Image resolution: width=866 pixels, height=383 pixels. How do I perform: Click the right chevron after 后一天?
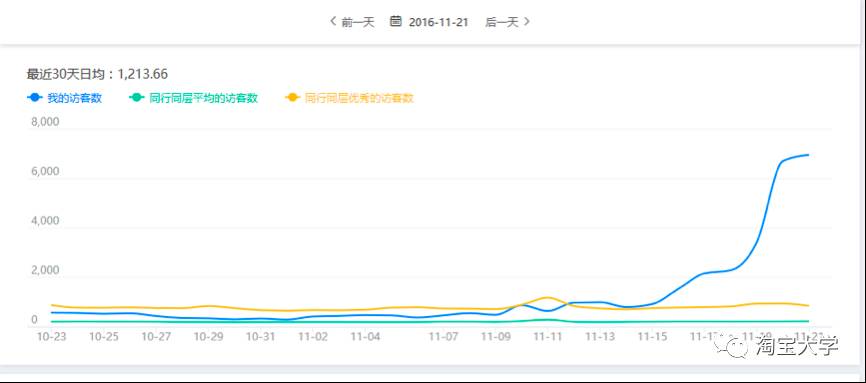[527, 21]
